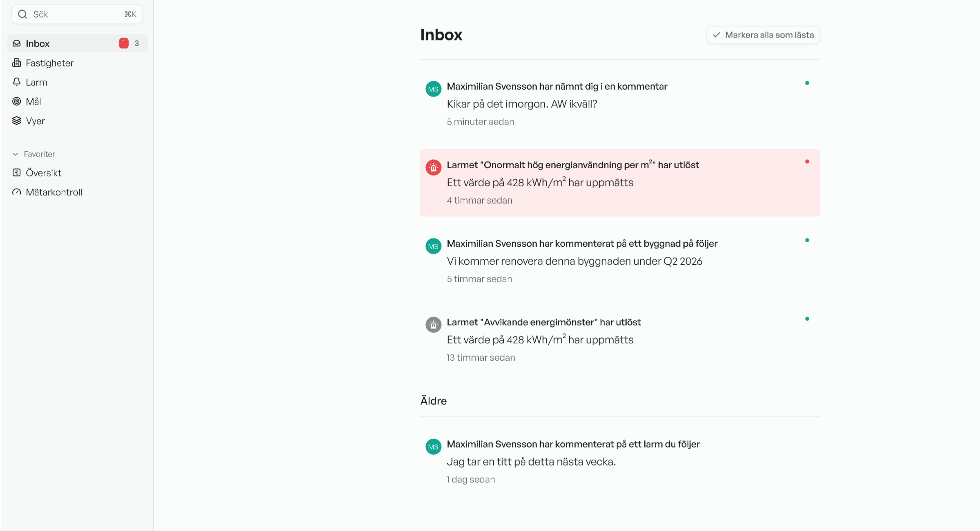Click the red alarm siren icon

pos(433,167)
